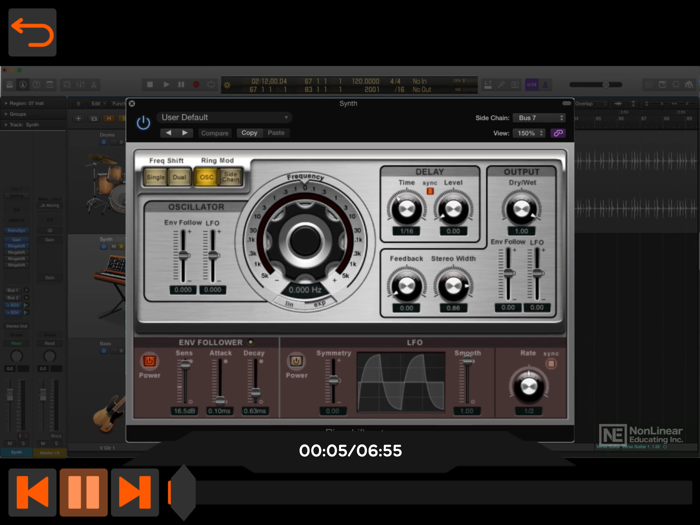Toggle the Delay sync button
The height and width of the screenshot is (525, 700).
pos(430,191)
